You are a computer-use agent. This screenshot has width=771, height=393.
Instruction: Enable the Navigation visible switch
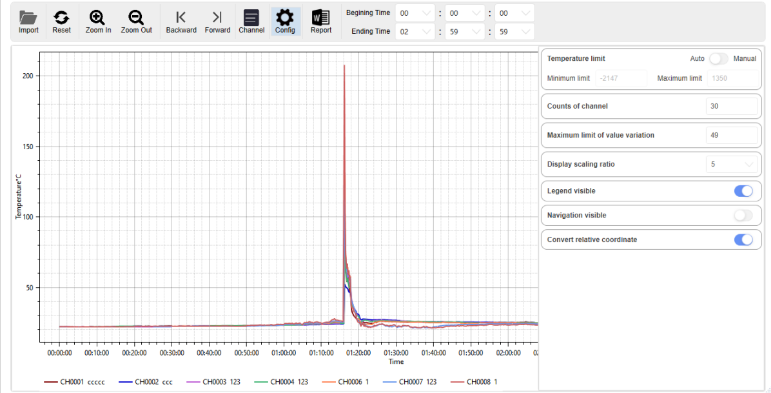(743, 215)
